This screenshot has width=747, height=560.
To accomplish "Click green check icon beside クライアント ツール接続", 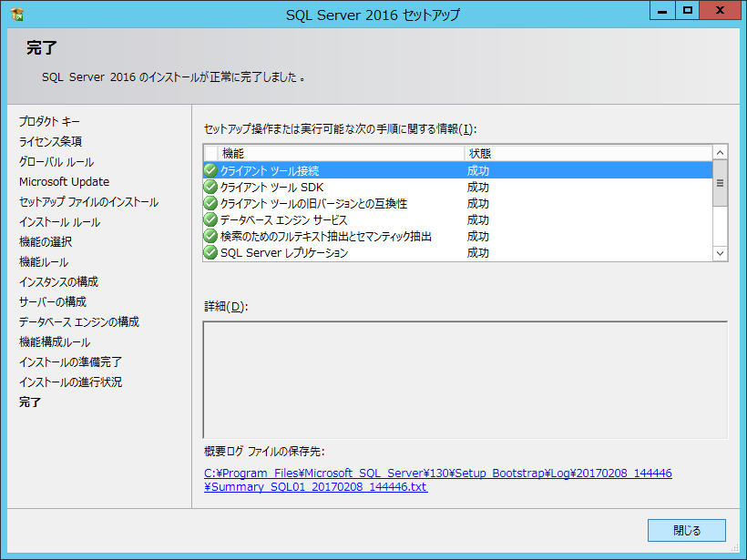I will tap(210, 170).
